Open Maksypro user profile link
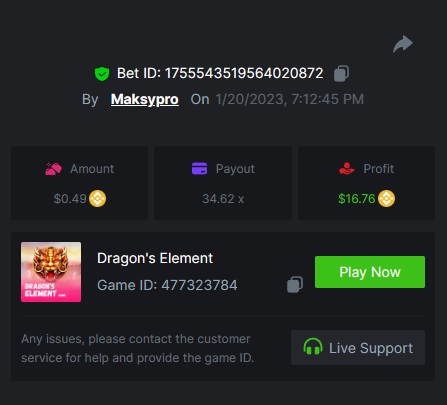Image resolution: width=447 pixels, height=405 pixels. click(x=145, y=99)
